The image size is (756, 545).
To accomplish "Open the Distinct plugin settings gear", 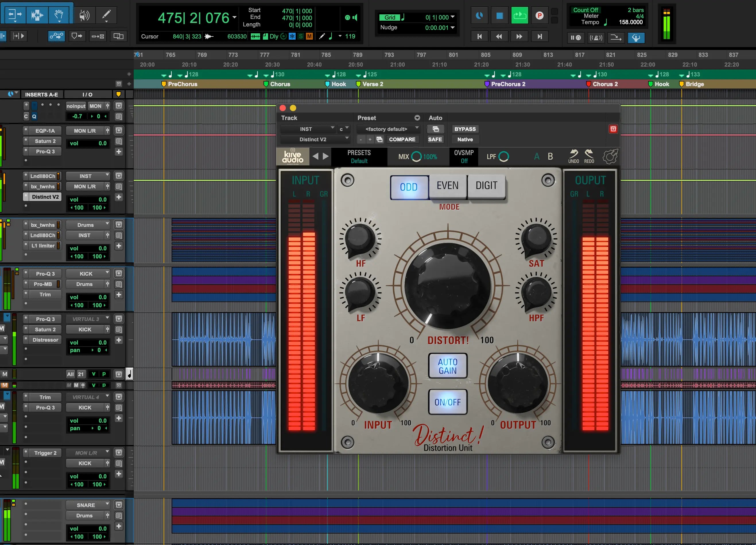I will click(610, 157).
